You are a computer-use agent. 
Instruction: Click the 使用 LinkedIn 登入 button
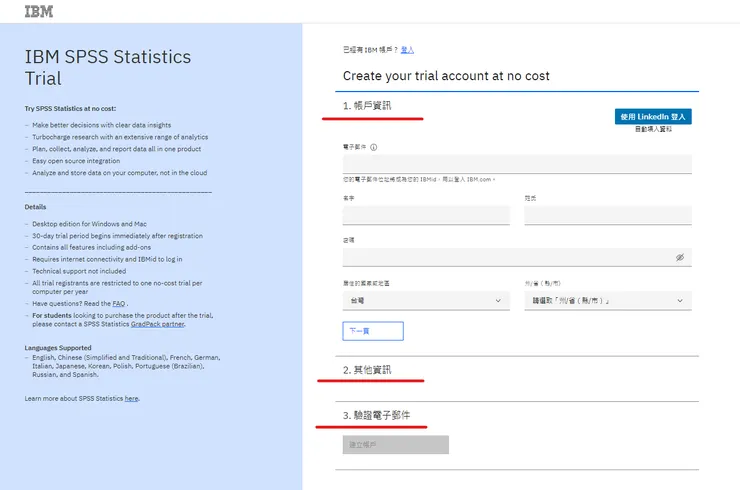coord(653,117)
